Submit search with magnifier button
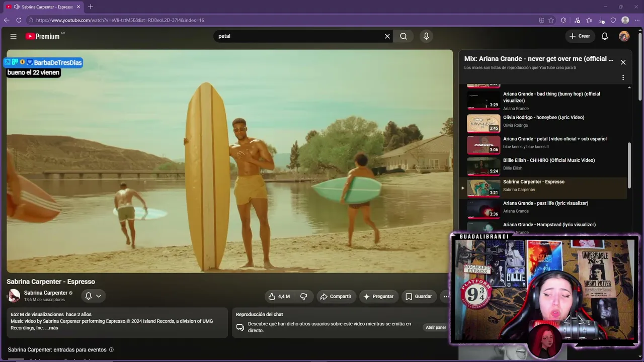Screen dimensions: 644x362 tap(404, 36)
